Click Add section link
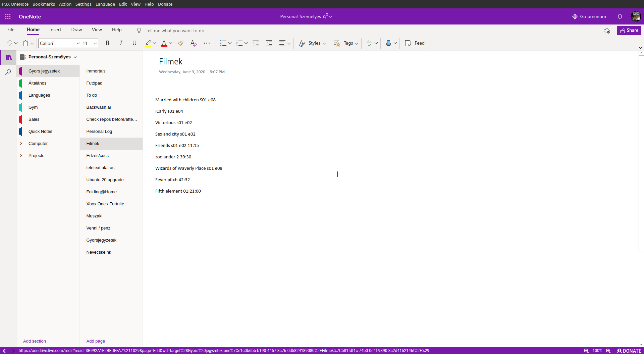This screenshot has height=354, width=644. pyautogui.click(x=35, y=341)
